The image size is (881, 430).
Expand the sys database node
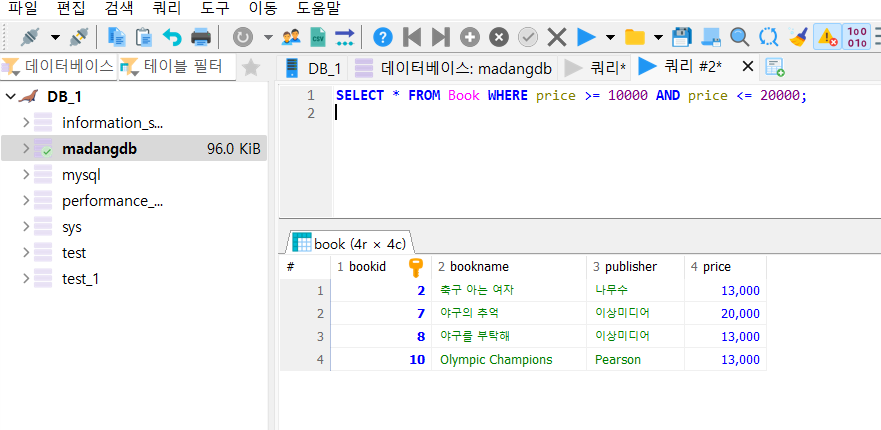click(x=25, y=227)
